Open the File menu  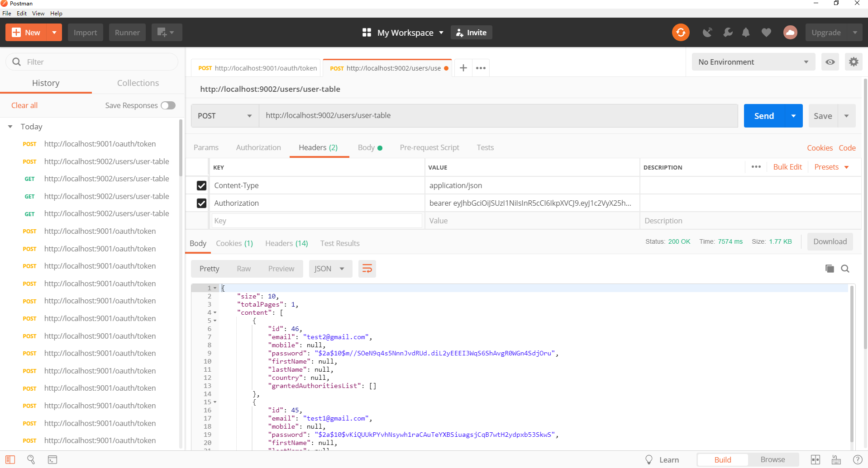click(7, 13)
